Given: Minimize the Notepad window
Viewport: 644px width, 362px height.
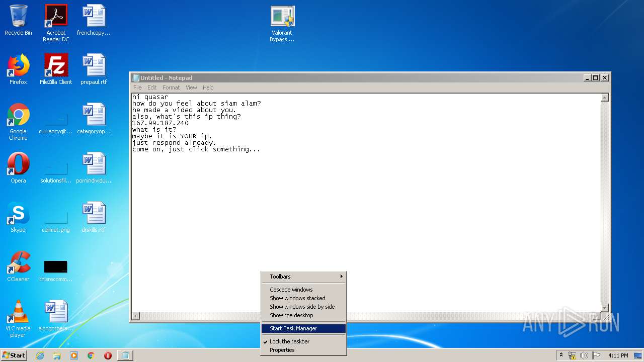Looking at the screenshot, I should [587, 78].
